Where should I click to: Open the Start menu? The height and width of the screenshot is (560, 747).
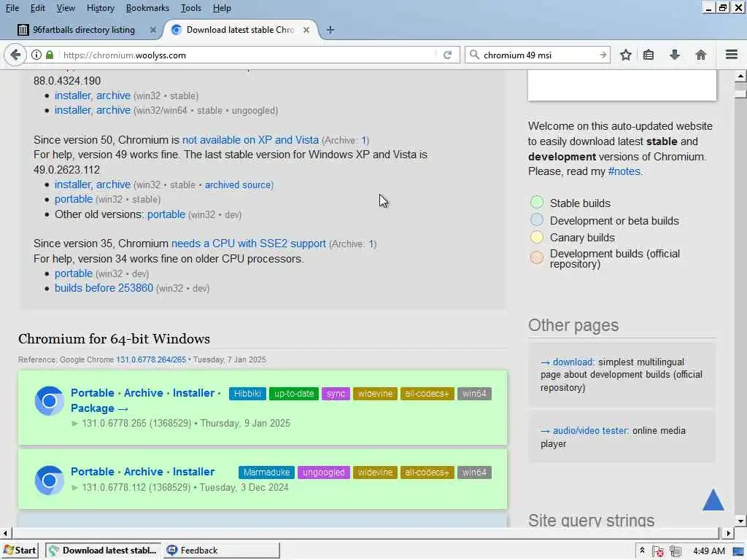click(x=20, y=551)
